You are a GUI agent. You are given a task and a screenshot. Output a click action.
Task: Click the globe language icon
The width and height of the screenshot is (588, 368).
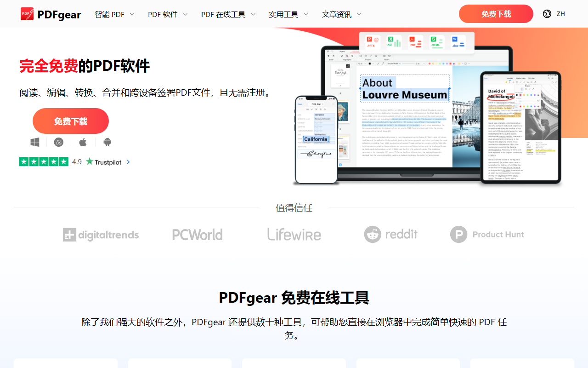click(547, 14)
